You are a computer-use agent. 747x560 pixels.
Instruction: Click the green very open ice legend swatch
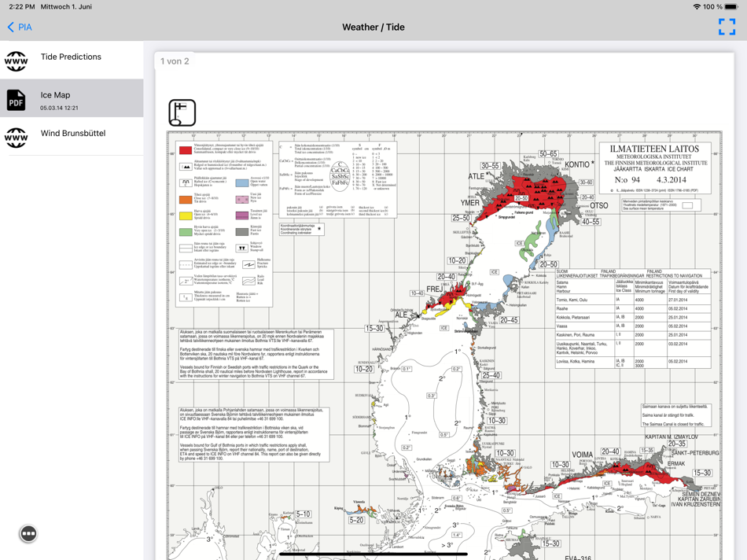(x=186, y=231)
